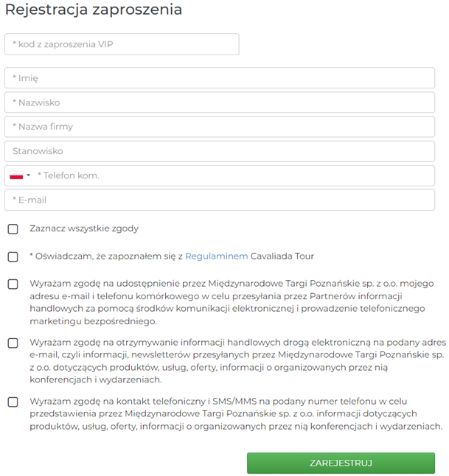The image size is (449, 476).
Task: Tick the 'Zaznacz wszystkie zgody' checkbox
Action: click(13, 229)
